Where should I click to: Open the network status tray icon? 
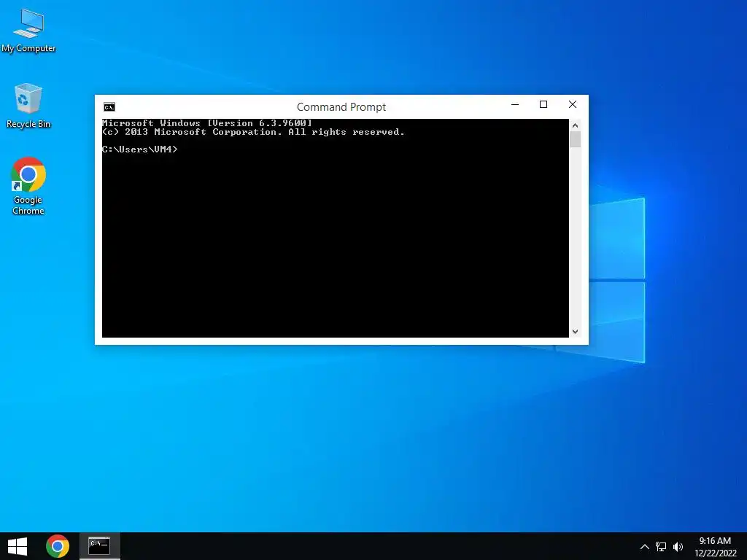click(661, 547)
